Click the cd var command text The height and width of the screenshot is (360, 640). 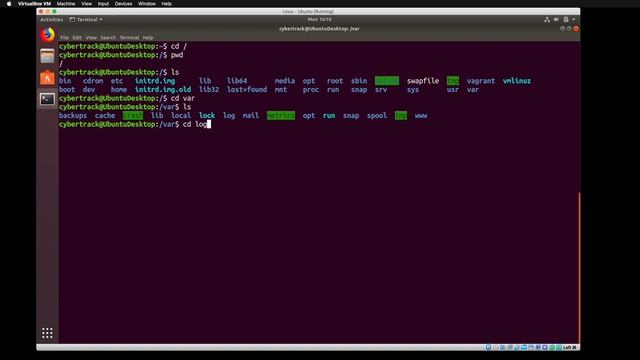(x=183, y=98)
